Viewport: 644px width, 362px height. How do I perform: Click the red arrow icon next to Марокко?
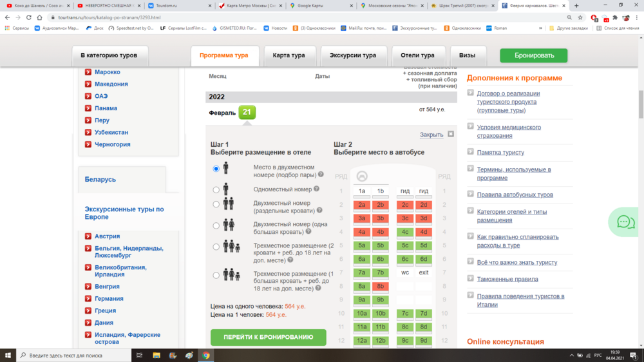click(88, 72)
